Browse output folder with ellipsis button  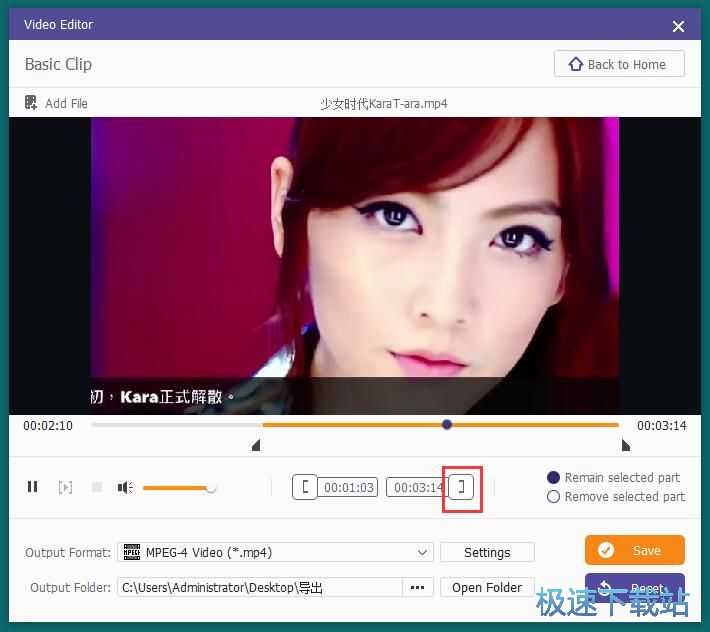417,588
